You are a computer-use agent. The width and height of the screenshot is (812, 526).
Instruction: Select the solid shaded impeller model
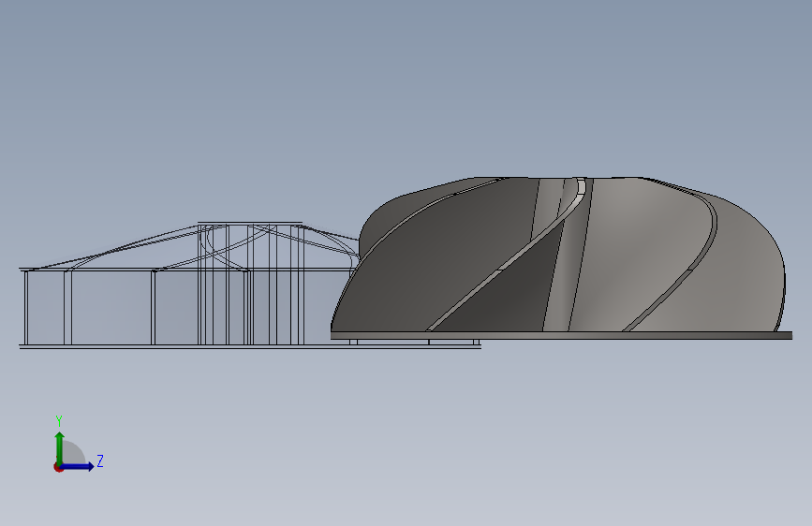[561, 258]
